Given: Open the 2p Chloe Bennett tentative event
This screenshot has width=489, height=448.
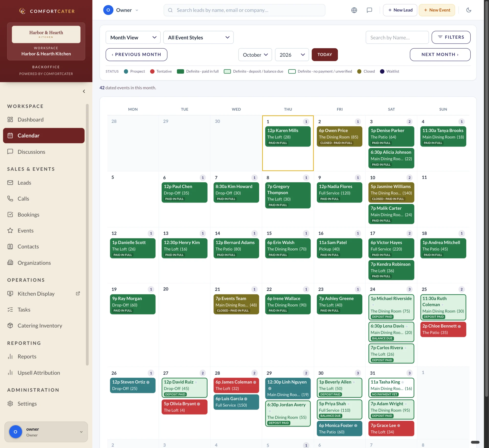Looking at the screenshot, I should [x=443, y=329].
